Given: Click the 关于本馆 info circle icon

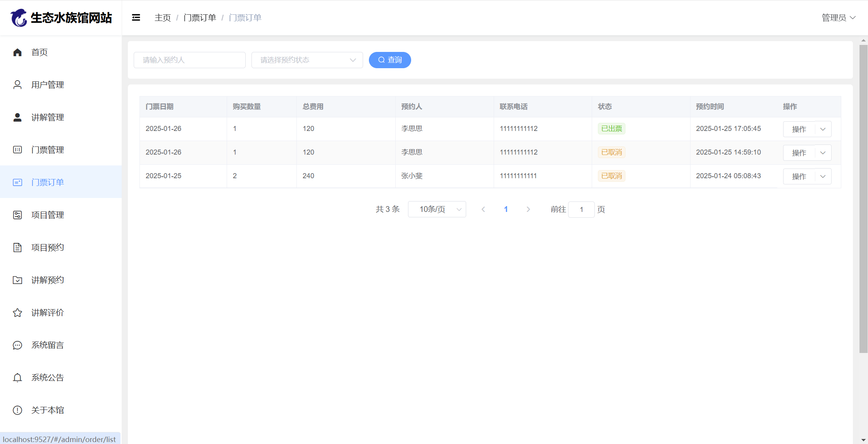Looking at the screenshot, I should coord(17,410).
